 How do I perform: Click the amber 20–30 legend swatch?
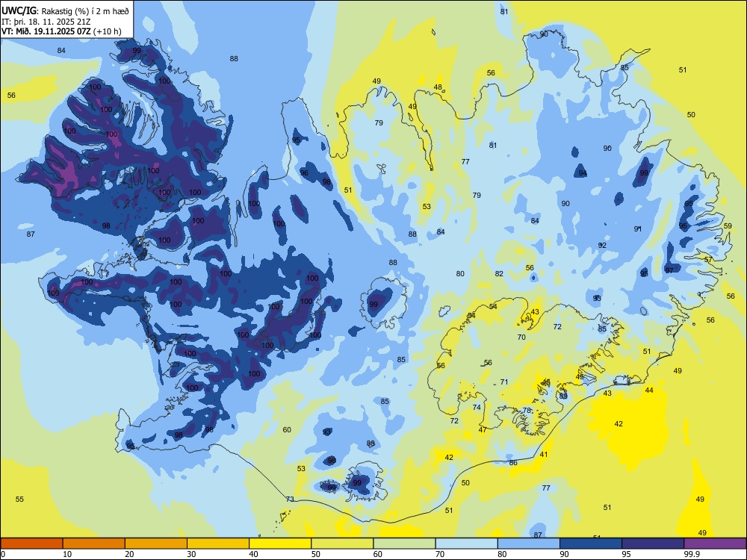click(x=156, y=544)
